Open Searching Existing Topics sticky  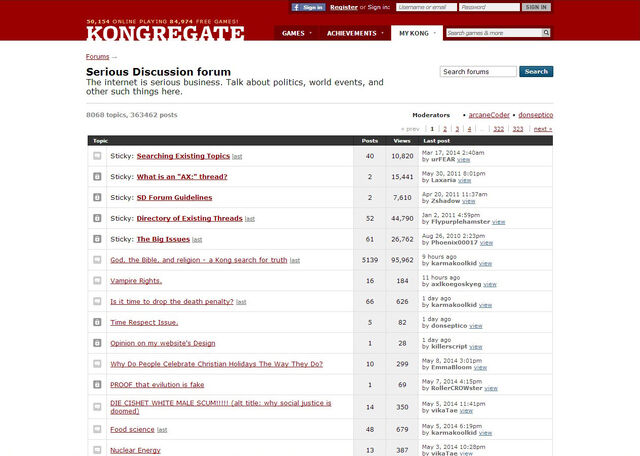tap(183, 156)
